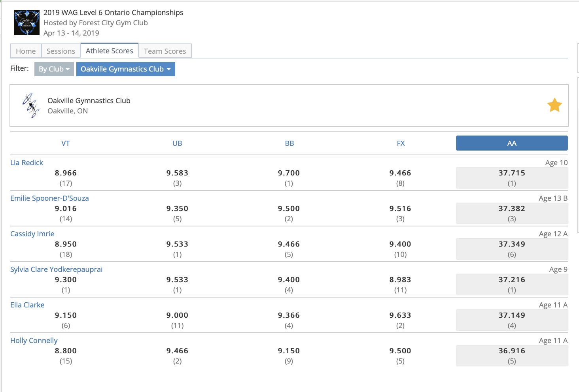Sort by the BB column header

pyautogui.click(x=289, y=143)
